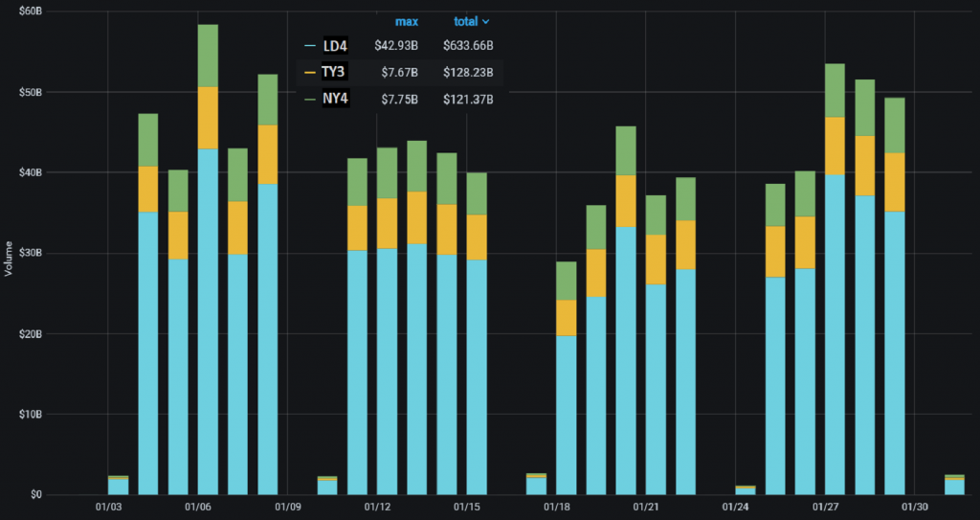
Task: Click the $60B y-axis label
Action: [x=32, y=11]
